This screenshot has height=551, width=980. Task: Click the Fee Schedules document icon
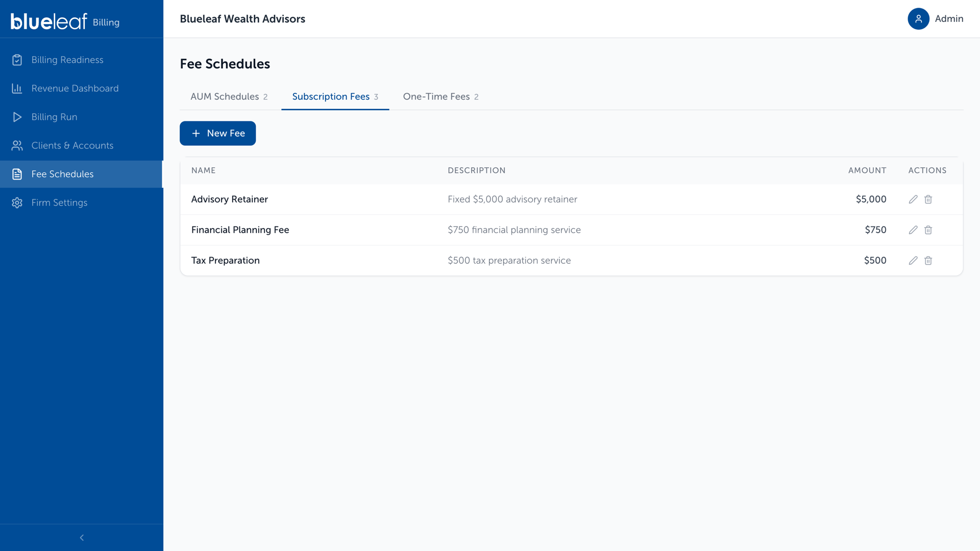tap(17, 174)
